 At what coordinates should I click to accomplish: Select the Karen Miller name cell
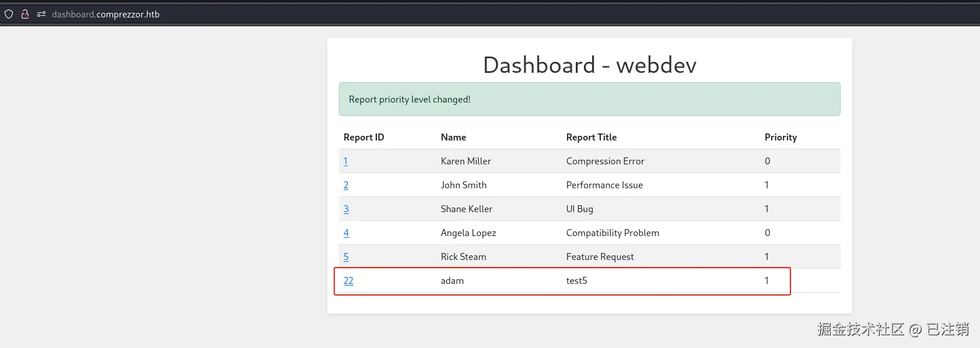(x=466, y=161)
